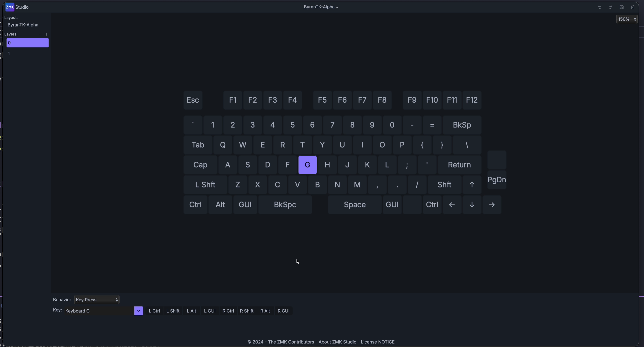This screenshot has width=644, height=347.
Task: Toggle the R Shift modifier
Action: [x=247, y=311]
